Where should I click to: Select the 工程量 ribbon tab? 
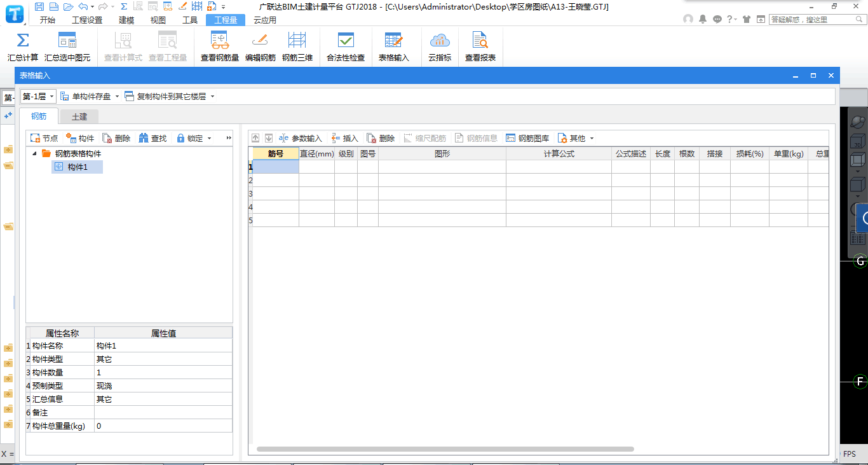pos(226,20)
